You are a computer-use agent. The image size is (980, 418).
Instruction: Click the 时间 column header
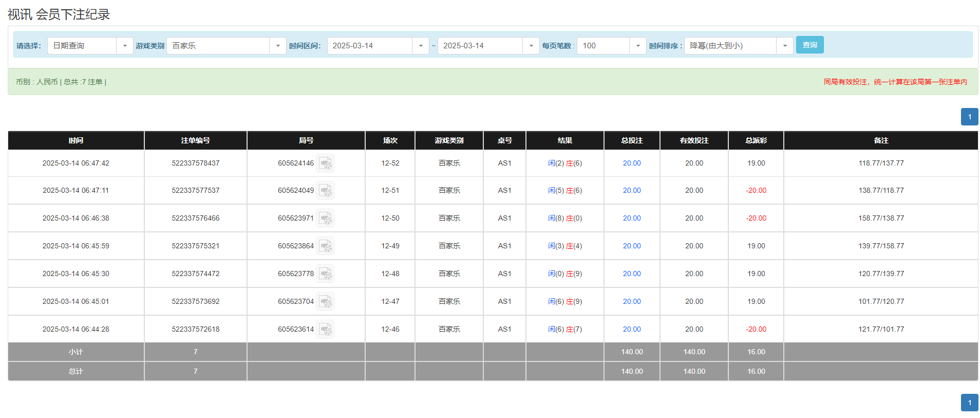tap(76, 140)
